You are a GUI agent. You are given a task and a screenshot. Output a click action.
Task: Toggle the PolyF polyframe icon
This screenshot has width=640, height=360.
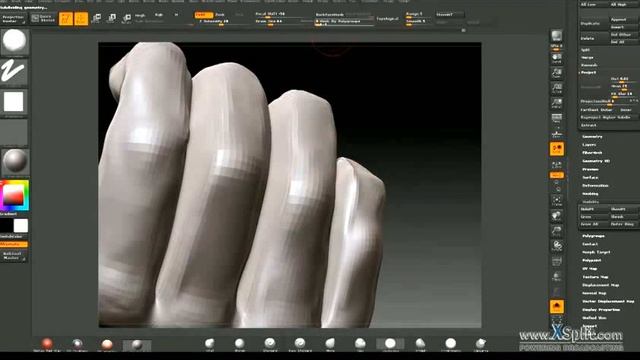click(557, 261)
